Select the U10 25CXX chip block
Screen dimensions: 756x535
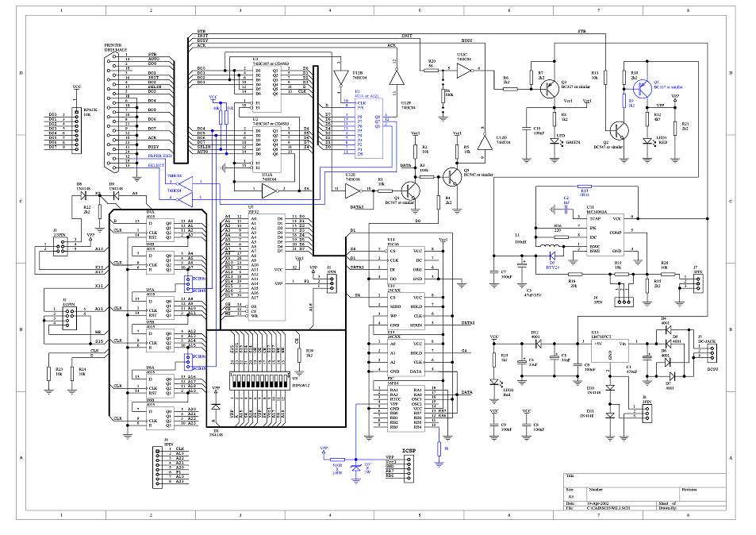point(405,311)
